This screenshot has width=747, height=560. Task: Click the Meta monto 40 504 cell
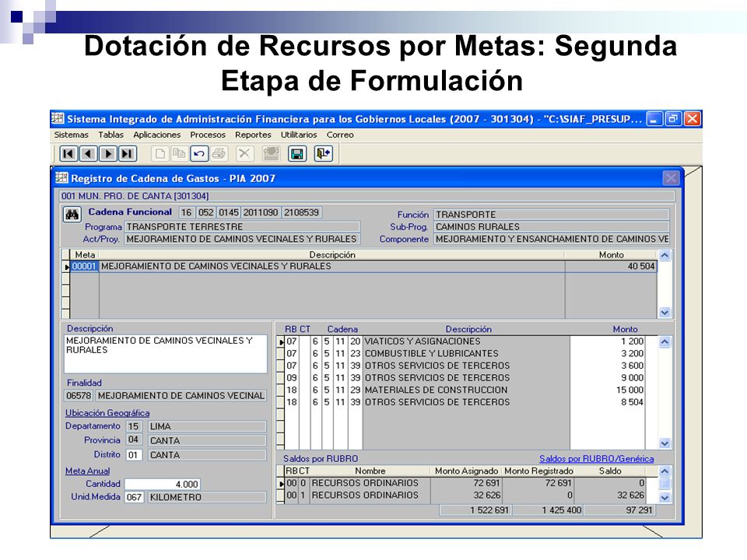(611, 266)
